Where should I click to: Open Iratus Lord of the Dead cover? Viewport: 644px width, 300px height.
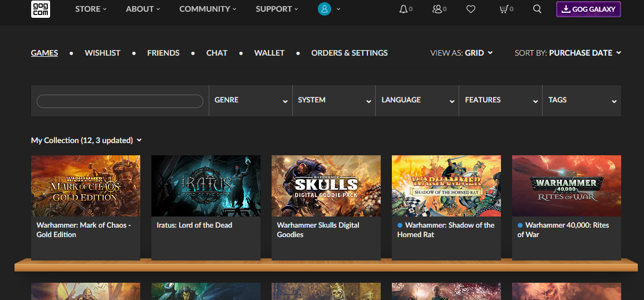(x=206, y=186)
